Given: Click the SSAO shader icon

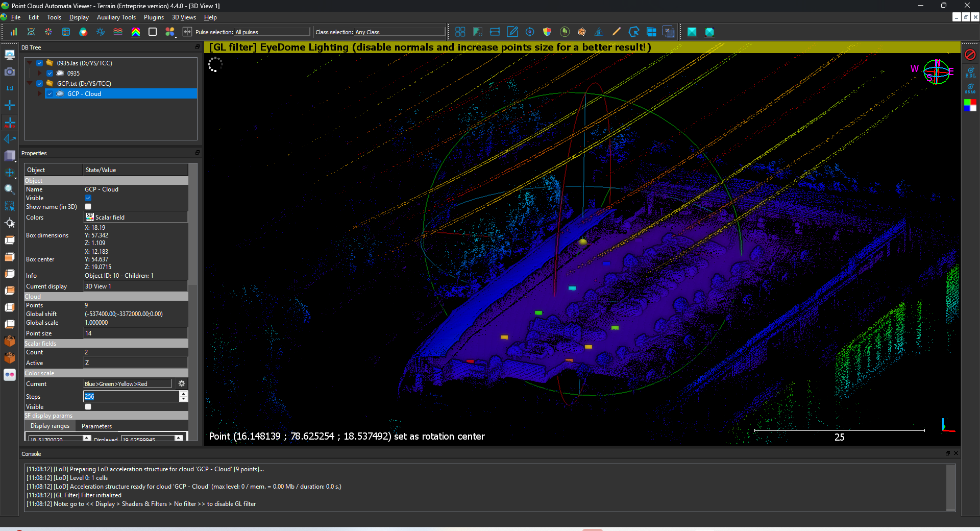Looking at the screenshot, I should [x=970, y=89].
